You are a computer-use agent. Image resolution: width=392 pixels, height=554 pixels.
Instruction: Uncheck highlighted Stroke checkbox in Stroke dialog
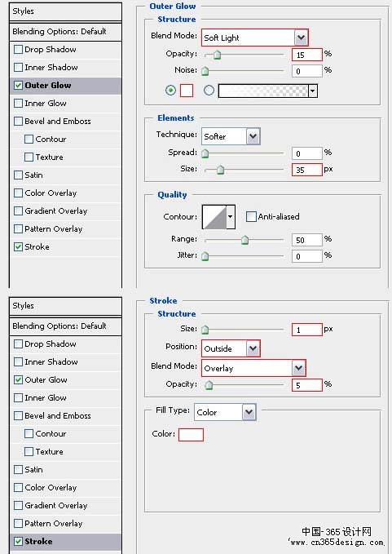[19, 541]
